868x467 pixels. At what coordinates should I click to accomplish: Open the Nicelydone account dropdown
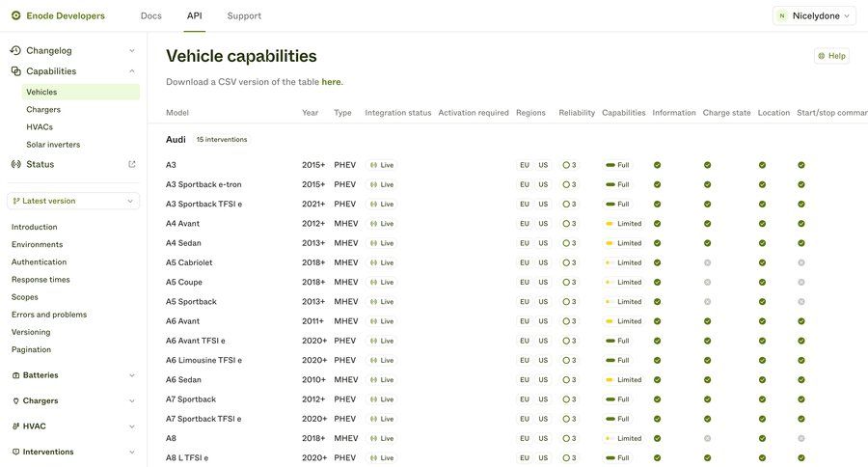pyautogui.click(x=814, y=15)
